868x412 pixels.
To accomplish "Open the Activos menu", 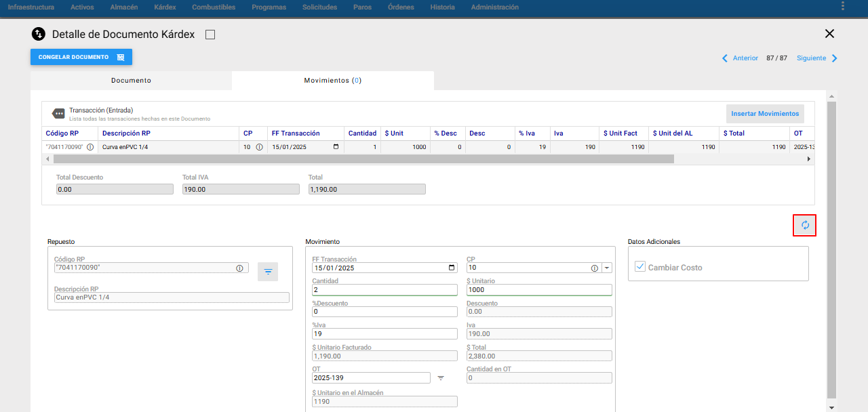I will pyautogui.click(x=82, y=7).
